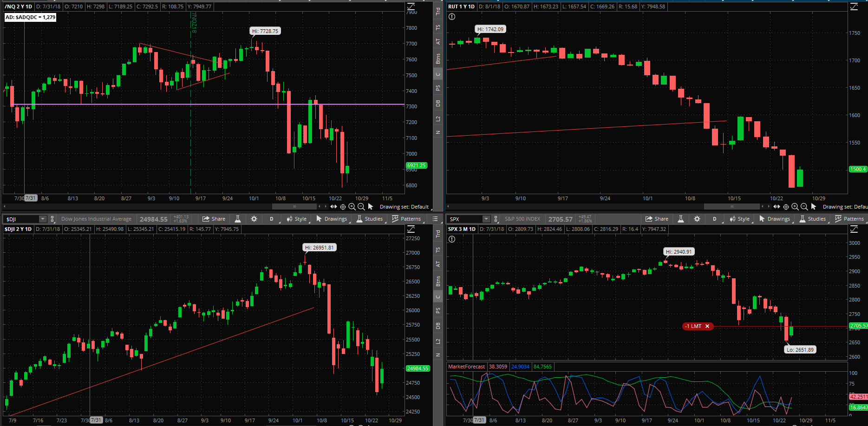The image size is (868, 426).
Task: Toggle the Trd side panel on /NQ chart
Action: pos(438,12)
